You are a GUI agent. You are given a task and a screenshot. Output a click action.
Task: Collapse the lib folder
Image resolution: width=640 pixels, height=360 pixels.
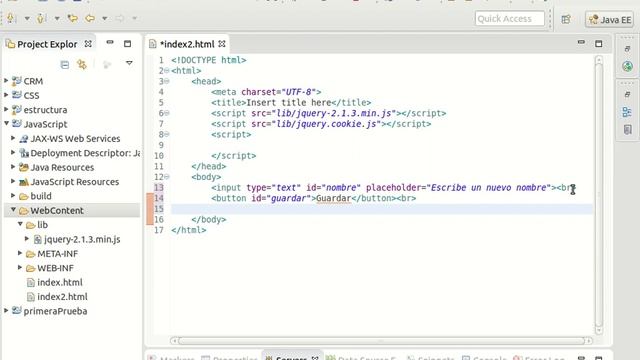20,224
